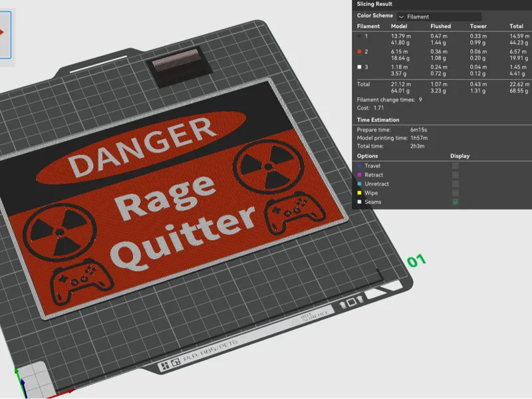Select the prime tower object on plate
Screen dimensions: 532x399
(180, 68)
